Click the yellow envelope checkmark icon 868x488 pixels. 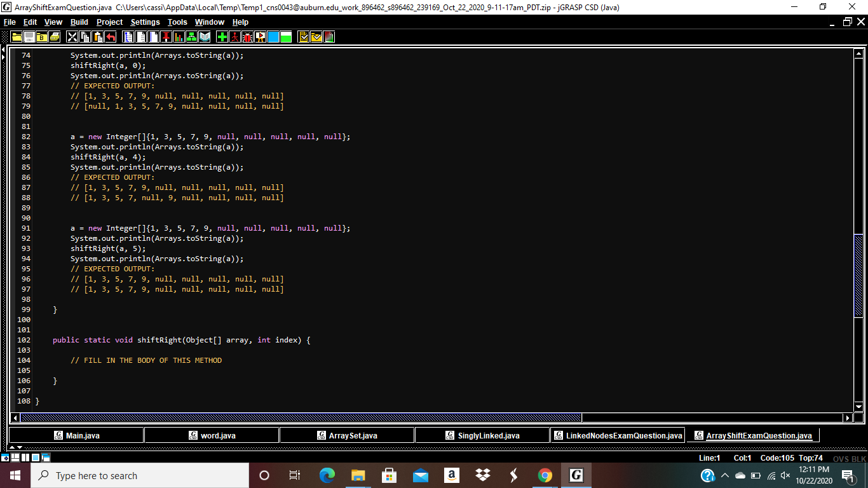click(316, 37)
